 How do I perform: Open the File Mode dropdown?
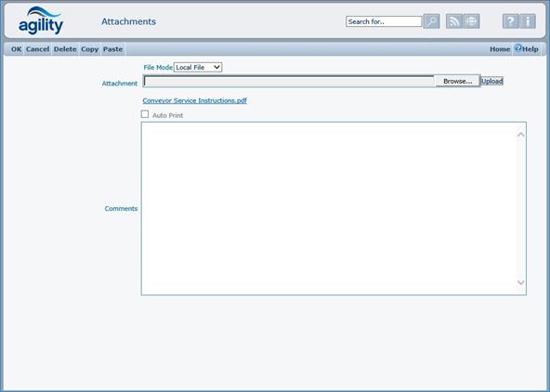(198, 67)
